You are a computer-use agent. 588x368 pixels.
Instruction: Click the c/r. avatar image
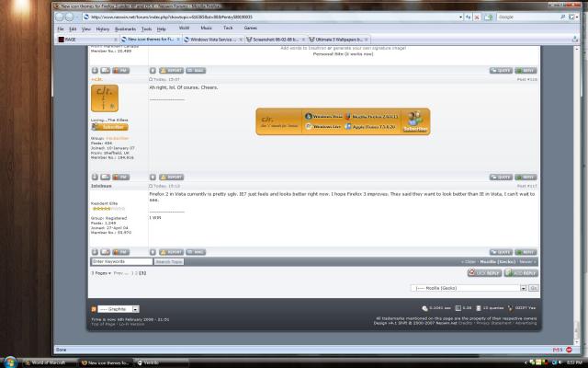click(105, 98)
